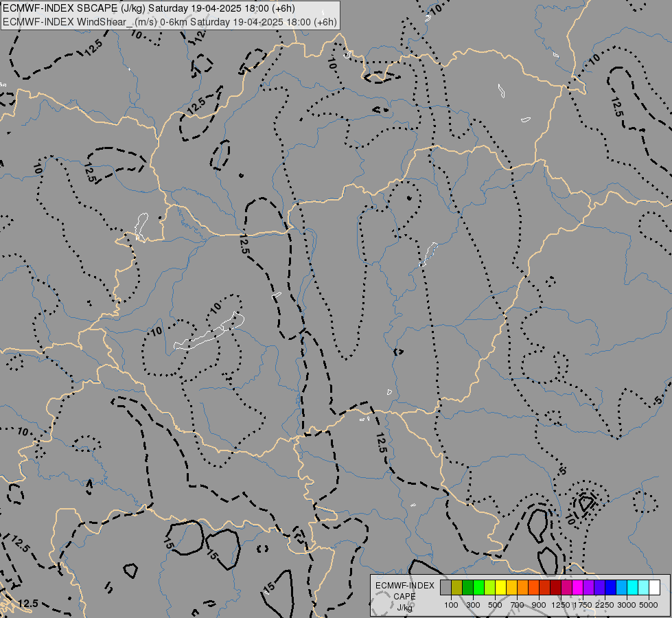Click the 2250 legend value
The image size is (672, 618).
(x=605, y=605)
